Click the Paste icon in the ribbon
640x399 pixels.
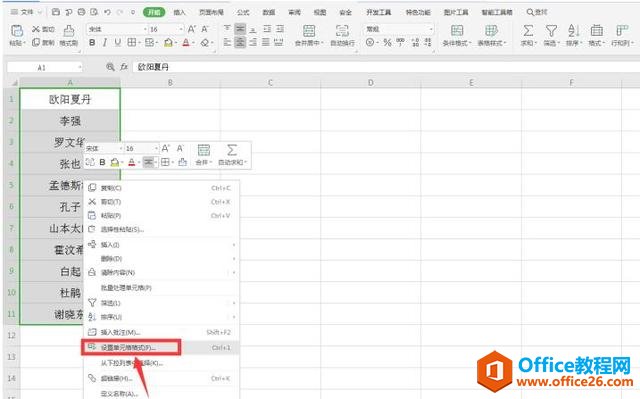pos(17,31)
